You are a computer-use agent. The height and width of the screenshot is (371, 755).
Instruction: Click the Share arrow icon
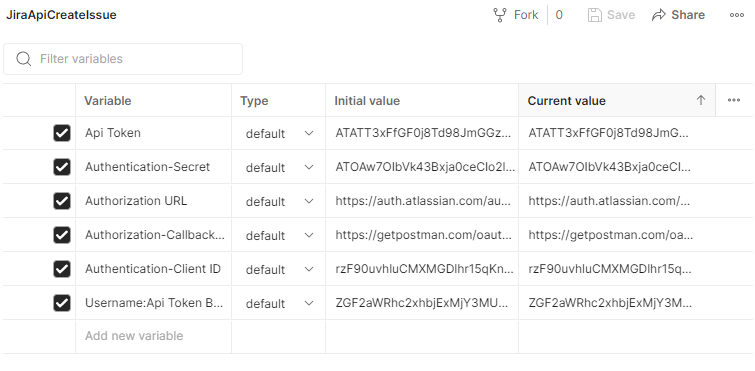[658, 15]
